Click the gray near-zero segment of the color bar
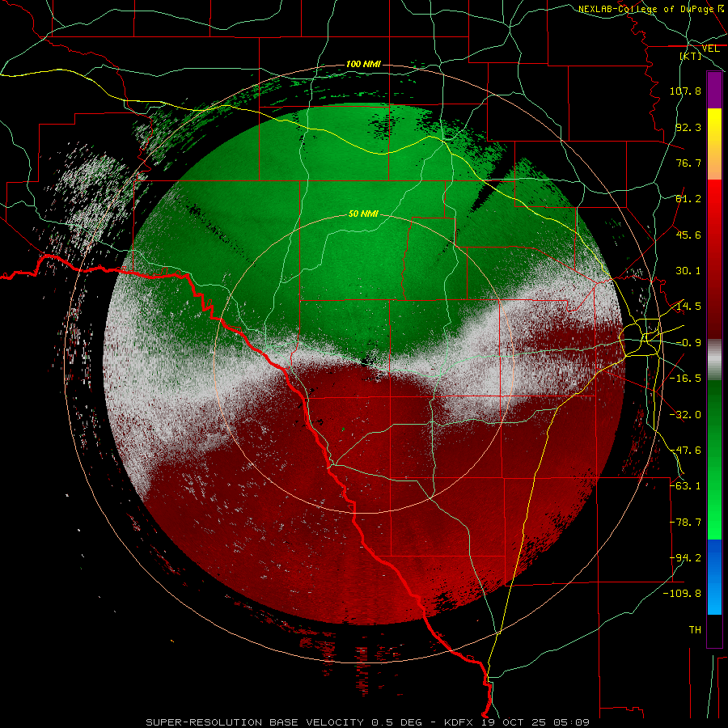 tap(714, 360)
